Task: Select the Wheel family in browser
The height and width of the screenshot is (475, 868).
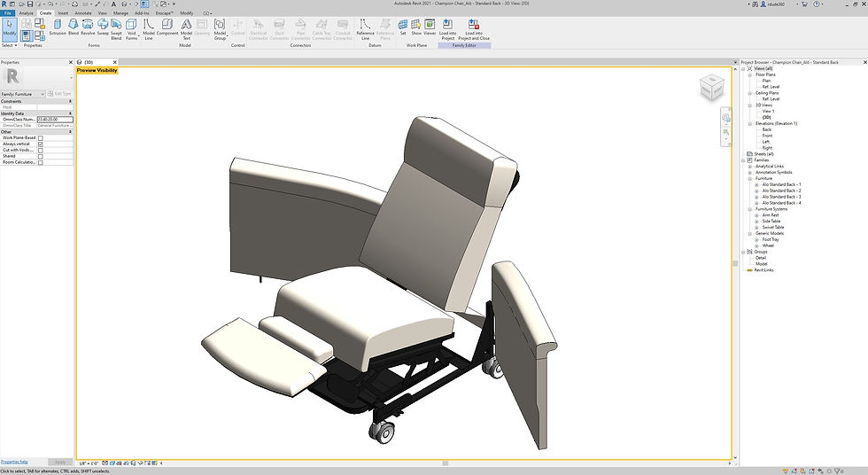Action: (768, 245)
